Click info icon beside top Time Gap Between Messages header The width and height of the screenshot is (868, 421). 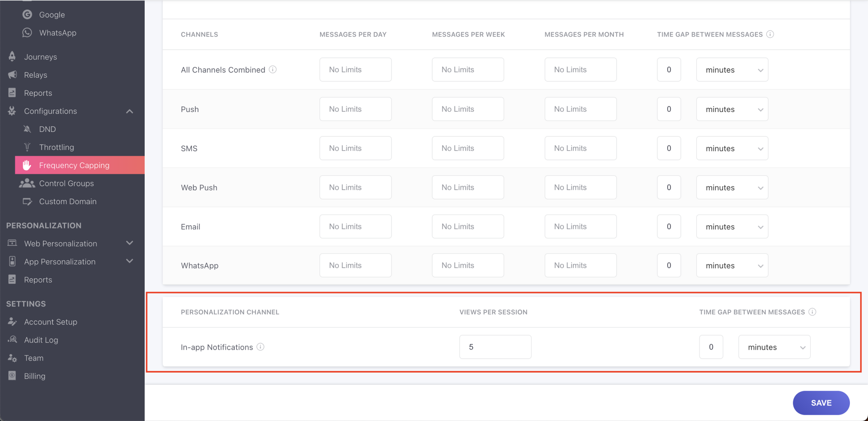click(x=770, y=34)
